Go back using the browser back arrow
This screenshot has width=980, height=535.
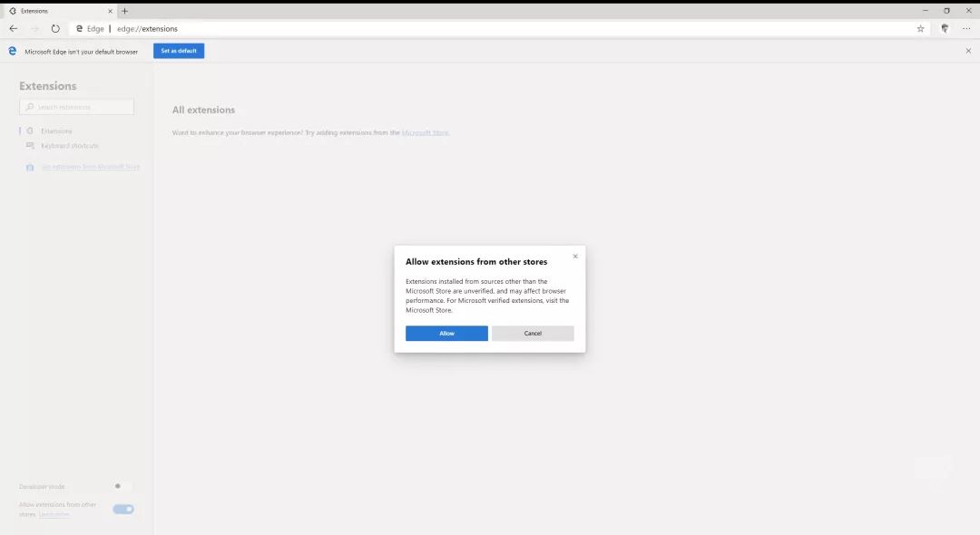[x=13, y=29]
